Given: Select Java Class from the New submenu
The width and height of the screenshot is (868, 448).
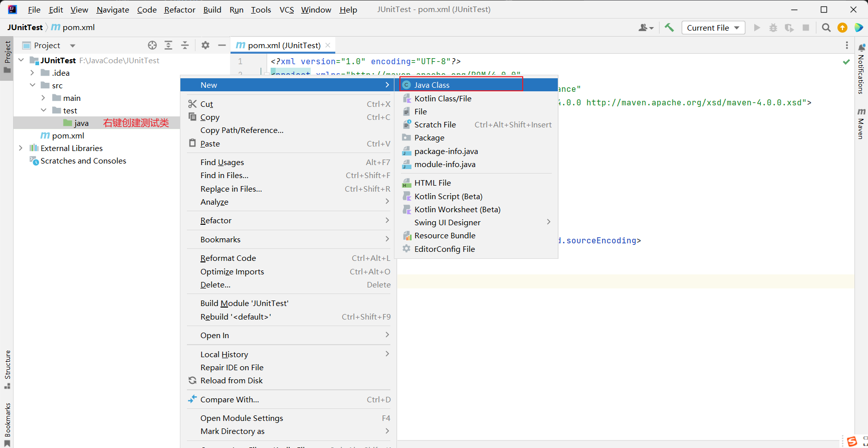Looking at the screenshot, I should [x=431, y=85].
